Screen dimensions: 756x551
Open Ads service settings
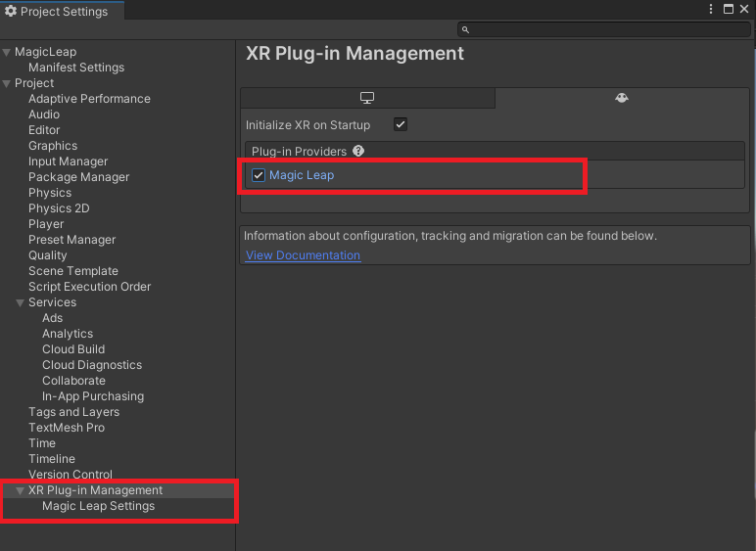coord(52,318)
